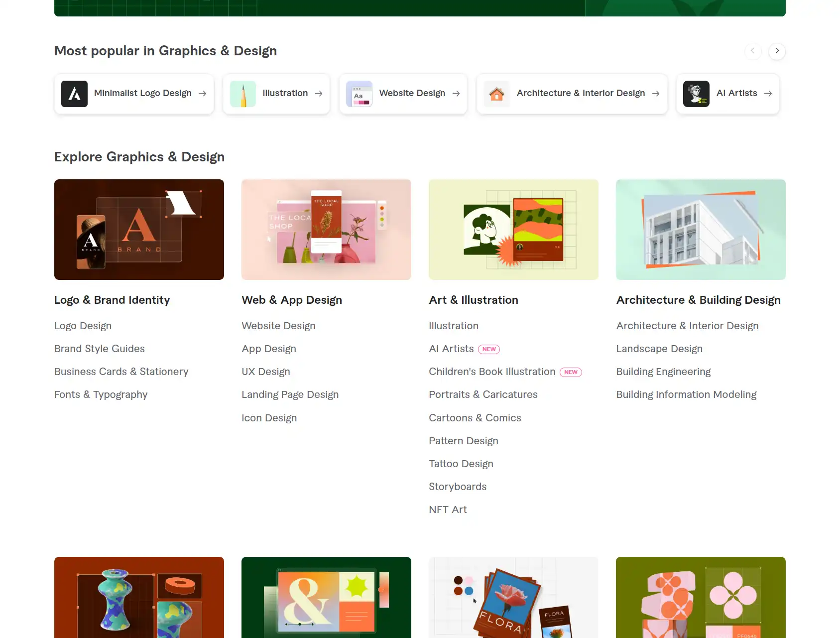This screenshot has height=638, width=840.
Task: Open the Brand Style Guides link
Action: 100,349
